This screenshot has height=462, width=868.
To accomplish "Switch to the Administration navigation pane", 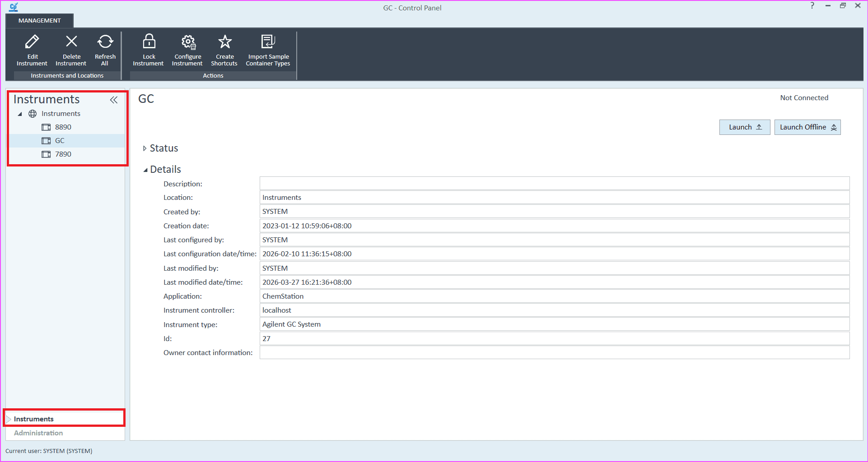I will (x=65, y=433).
